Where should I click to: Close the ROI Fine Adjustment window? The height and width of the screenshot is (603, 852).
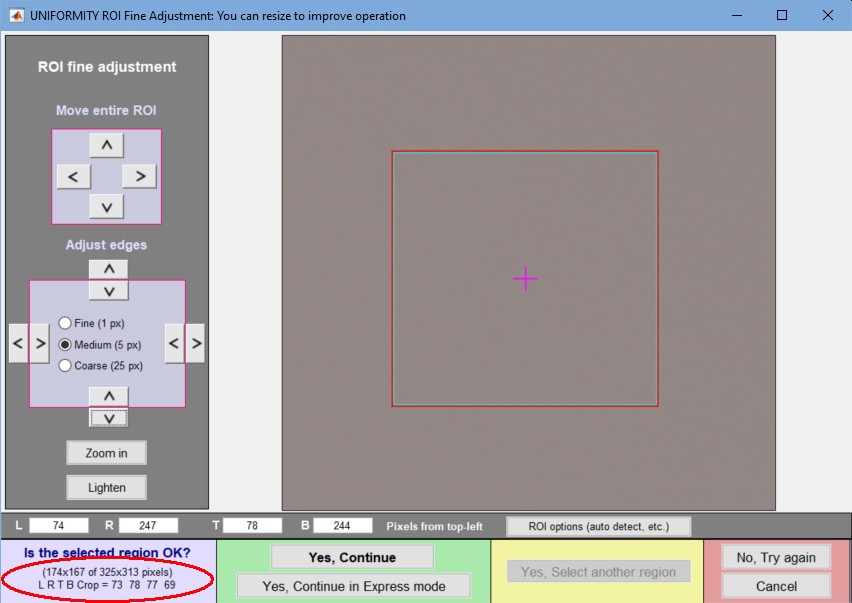(x=828, y=15)
